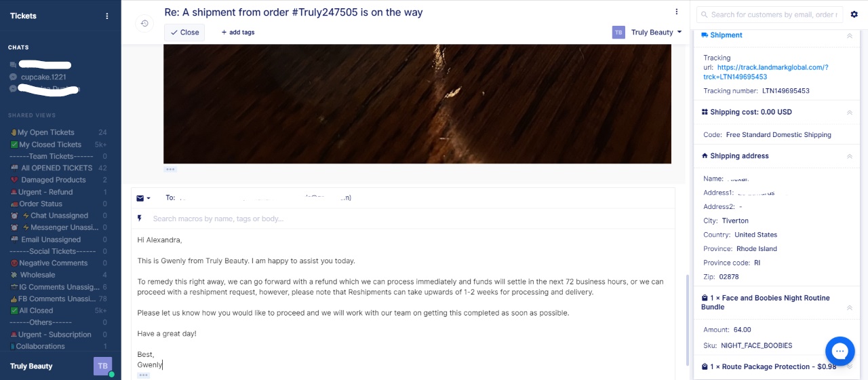
Task: Click the ticket history clock icon
Action: point(144,23)
